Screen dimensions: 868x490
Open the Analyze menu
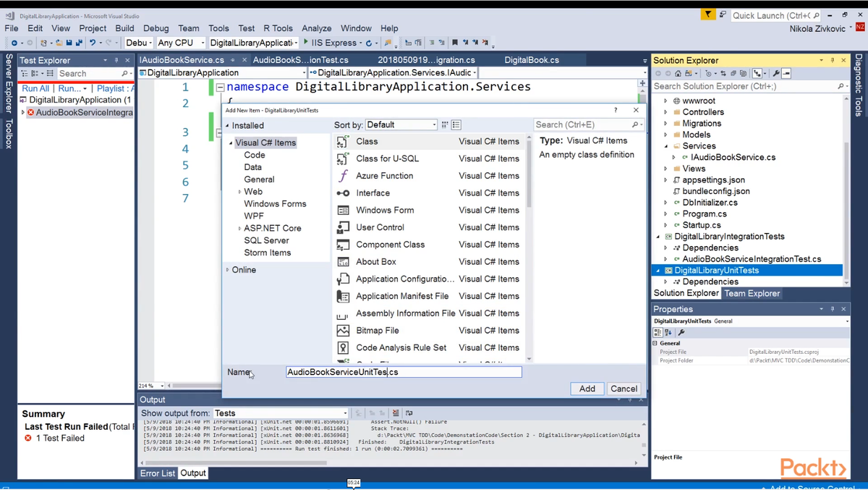(x=316, y=28)
